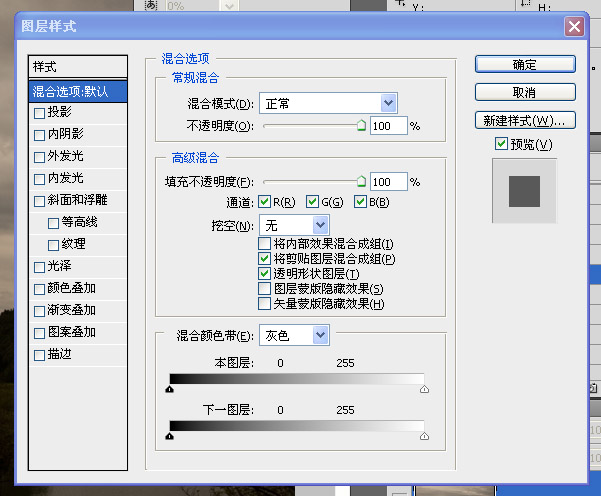Viewport: 601px width, 496px height.
Task: Uncheck the B(B) channel checkbox
Action: (x=360, y=202)
